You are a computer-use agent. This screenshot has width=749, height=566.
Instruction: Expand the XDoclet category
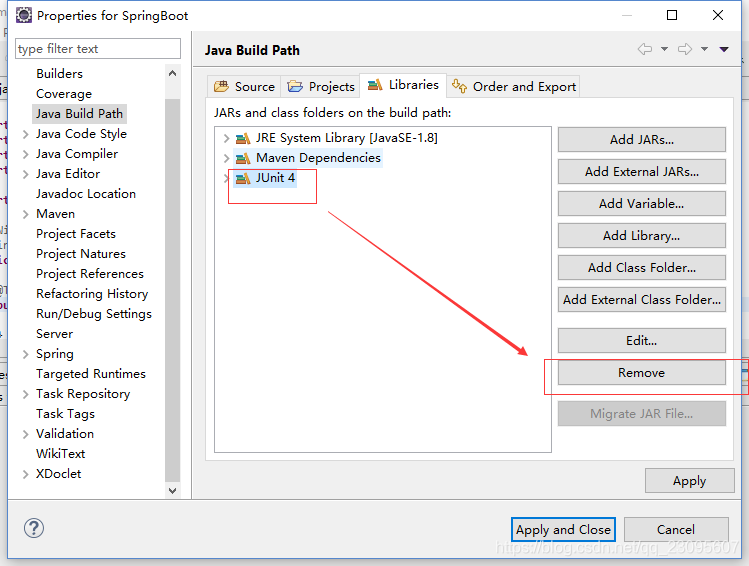26,474
